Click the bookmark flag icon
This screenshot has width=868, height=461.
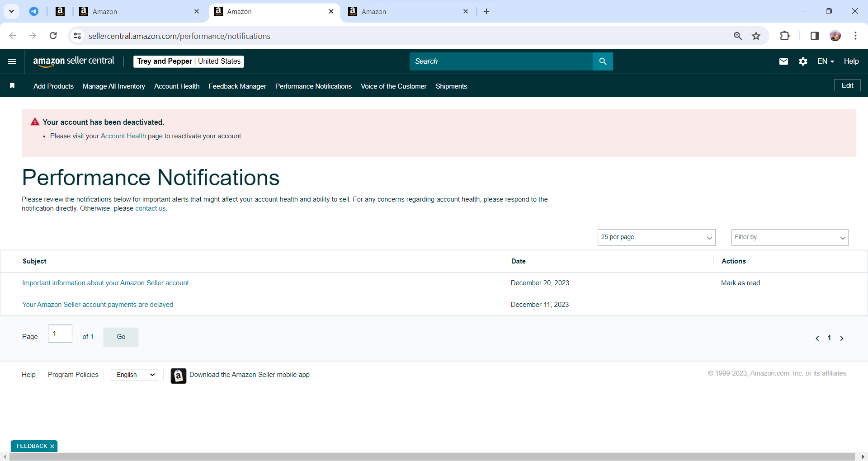pos(13,86)
